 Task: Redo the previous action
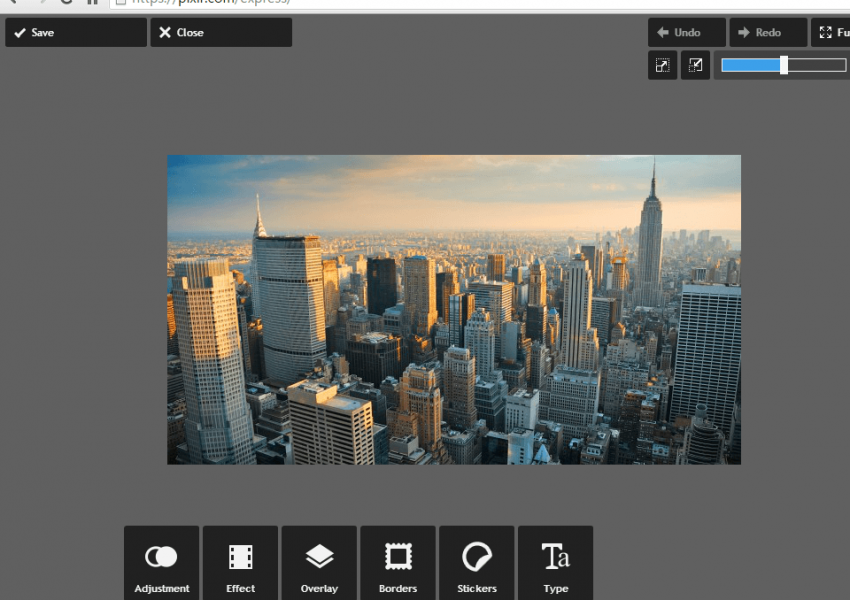(767, 32)
